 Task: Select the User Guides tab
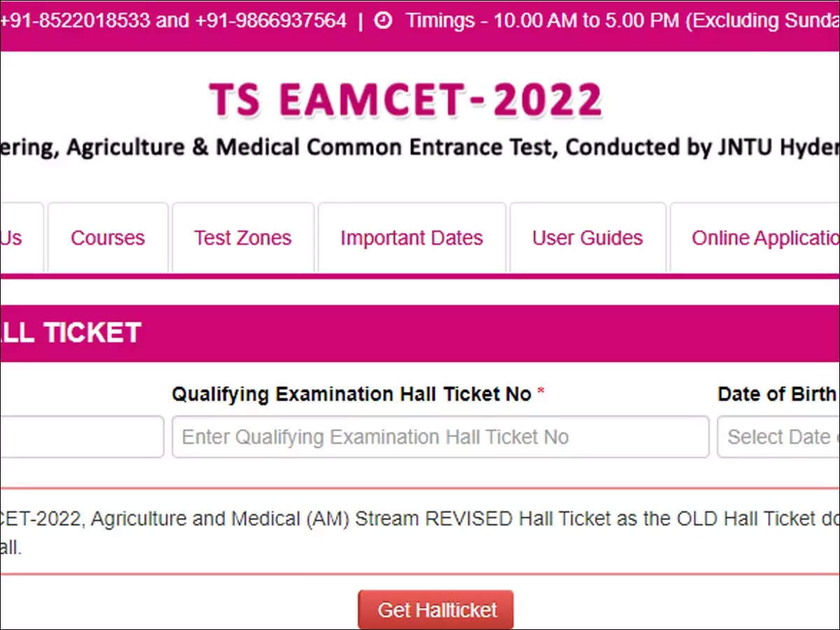point(587,238)
